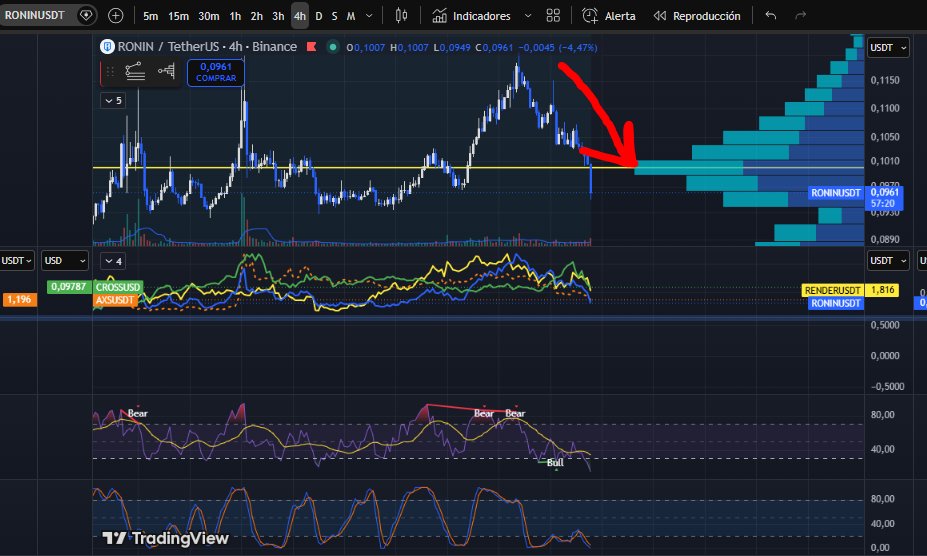Open the indicator templates grid icon
Screen dimensions: 927x556
[x=553, y=16]
